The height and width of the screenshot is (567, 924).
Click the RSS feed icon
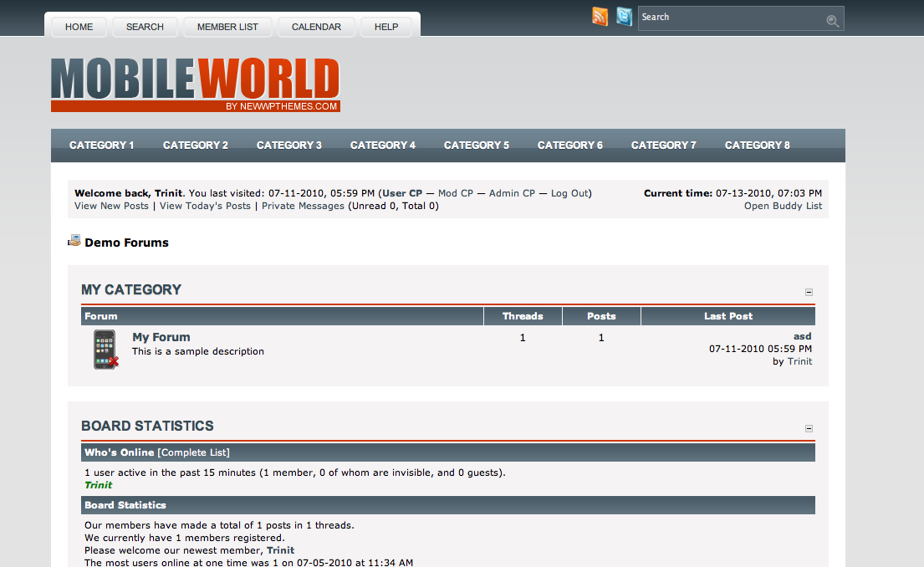pos(600,17)
